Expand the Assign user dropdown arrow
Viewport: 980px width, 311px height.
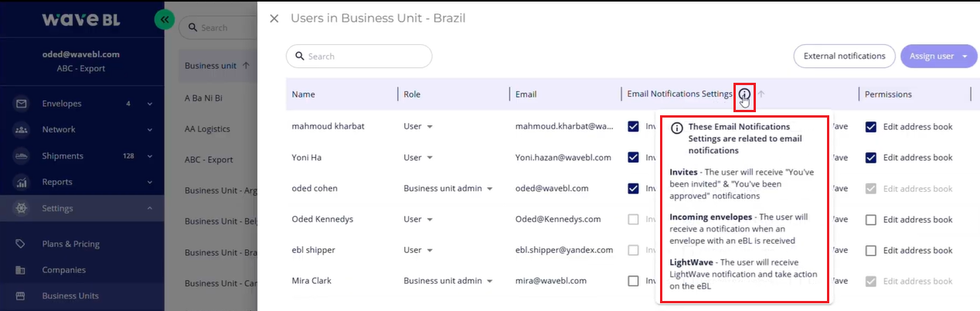click(965, 56)
